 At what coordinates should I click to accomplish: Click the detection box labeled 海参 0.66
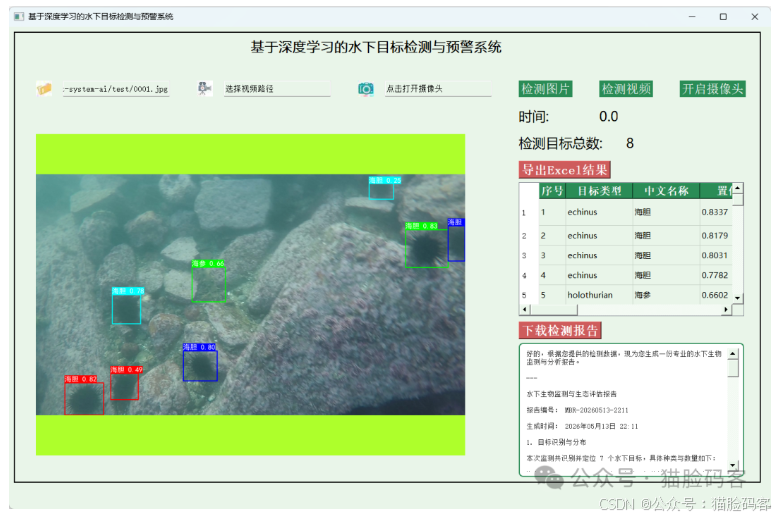tap(209, 284)
